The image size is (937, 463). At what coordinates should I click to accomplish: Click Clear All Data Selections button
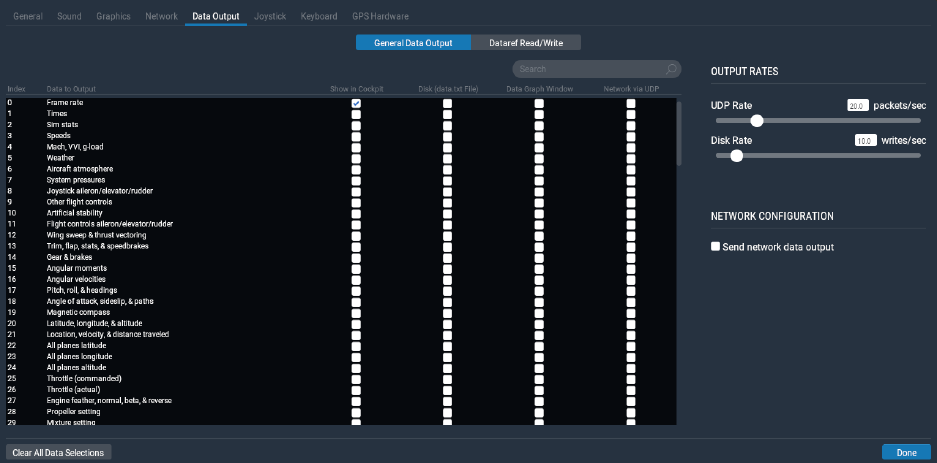[x=59, y=453]
